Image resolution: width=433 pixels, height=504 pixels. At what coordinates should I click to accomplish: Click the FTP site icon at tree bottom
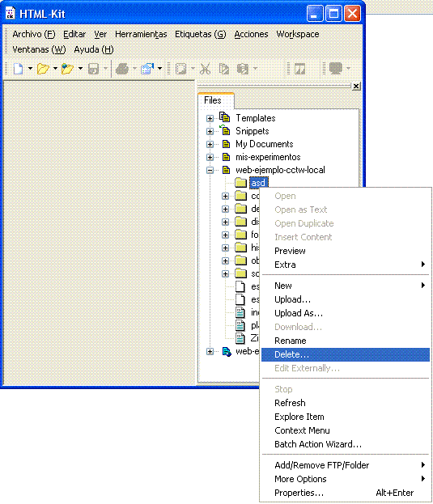pyautogui.click(x=227, y=352)
